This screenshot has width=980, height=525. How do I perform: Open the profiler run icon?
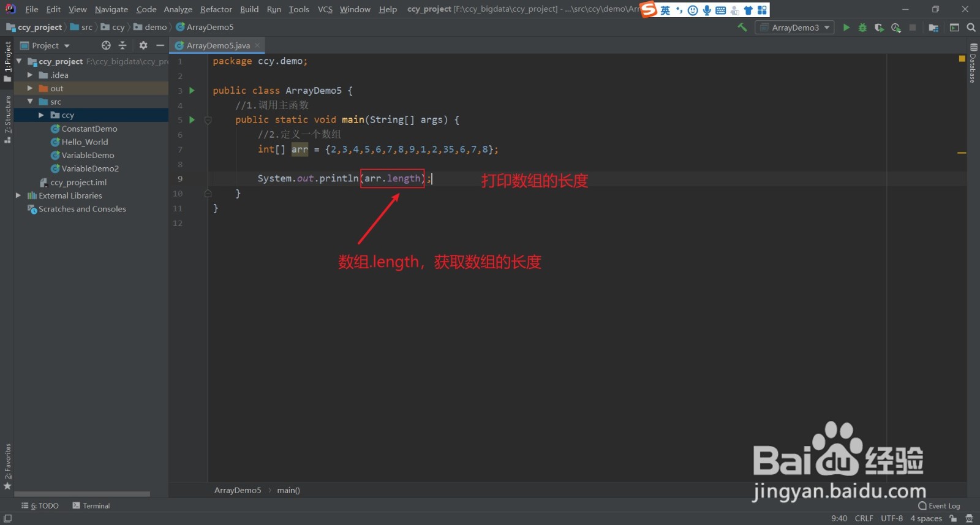click(x=896, y=28)
